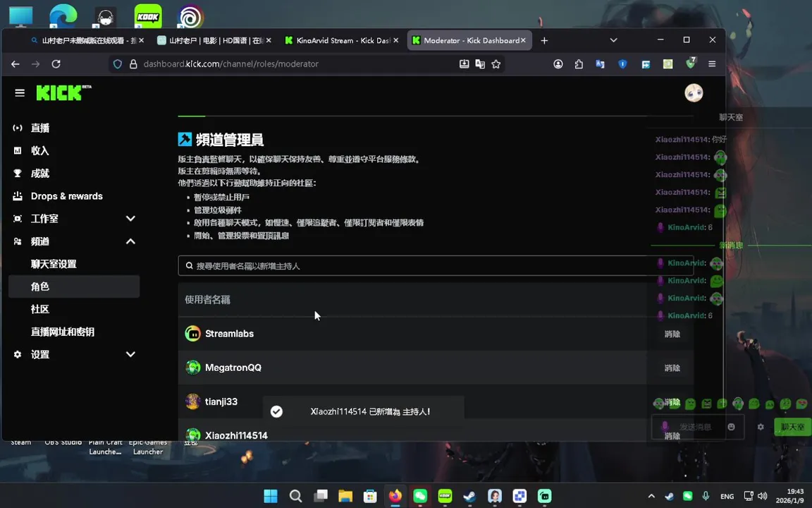Viewport: 812px width, 508px height.
Task: Open Steam from the taskbar
Action: (469, 496)
